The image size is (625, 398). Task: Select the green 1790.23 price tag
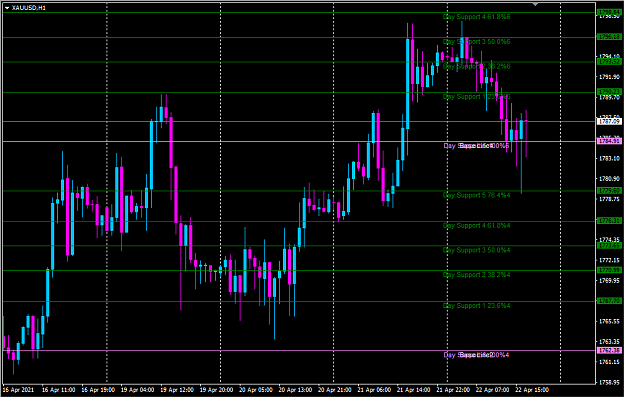tap(609, 92)
